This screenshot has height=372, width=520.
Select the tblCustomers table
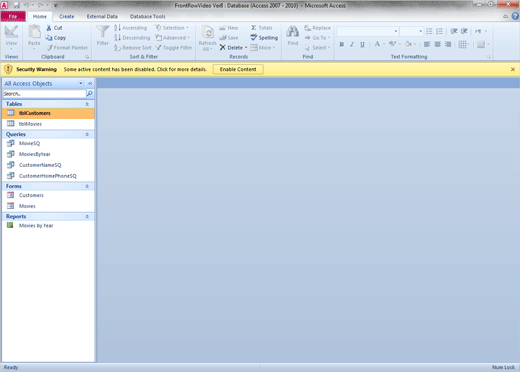[48, 113]
